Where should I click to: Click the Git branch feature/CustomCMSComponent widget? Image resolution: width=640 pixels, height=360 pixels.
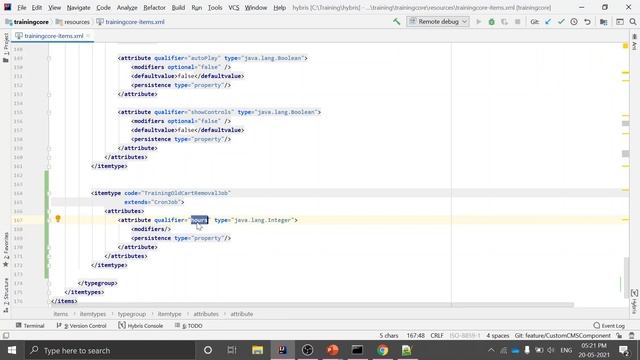pos(562,336)
